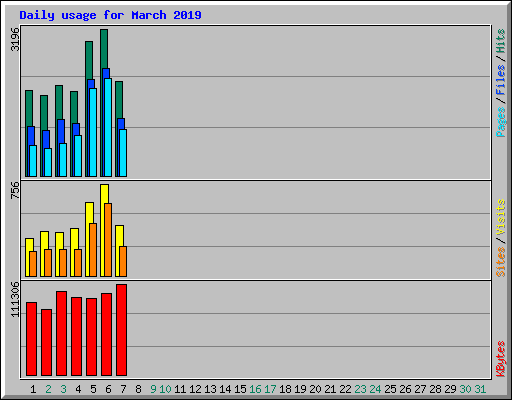Click day 19 on the date axis

(x=300, y=389)
